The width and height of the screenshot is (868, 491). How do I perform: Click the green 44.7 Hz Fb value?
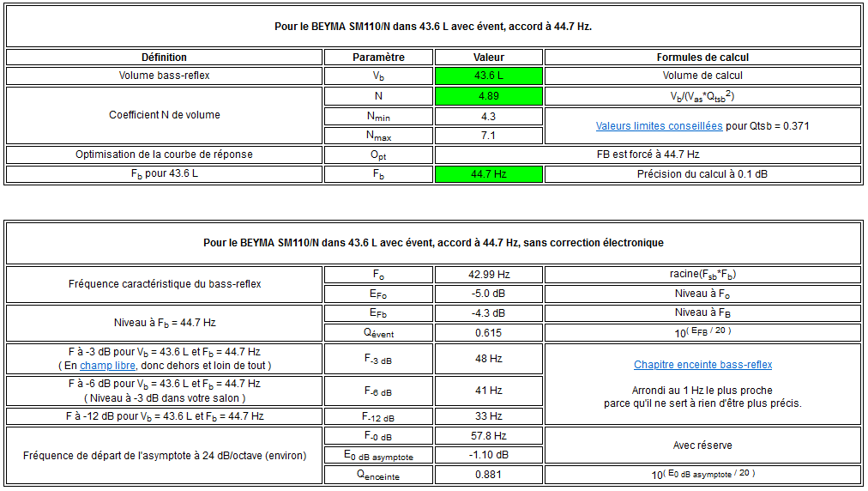488,174
